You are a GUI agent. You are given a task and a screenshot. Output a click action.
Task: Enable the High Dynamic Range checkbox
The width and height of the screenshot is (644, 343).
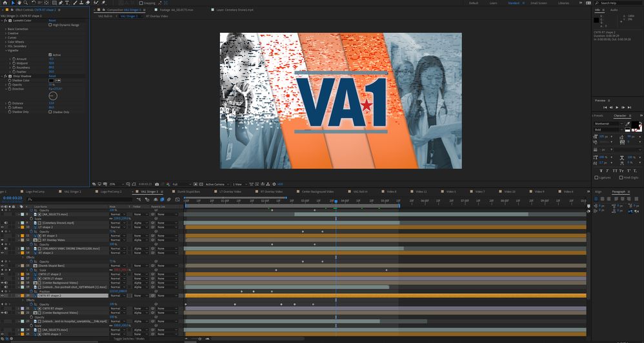click(x=50, y=24)
